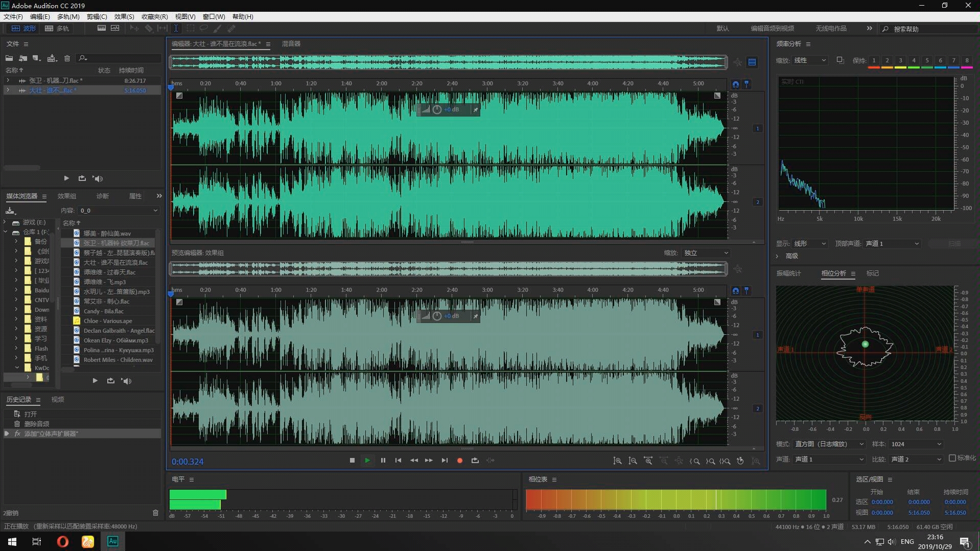
Task: Click the new file icon in 文件 panel
Action: [x=36, y=58]
